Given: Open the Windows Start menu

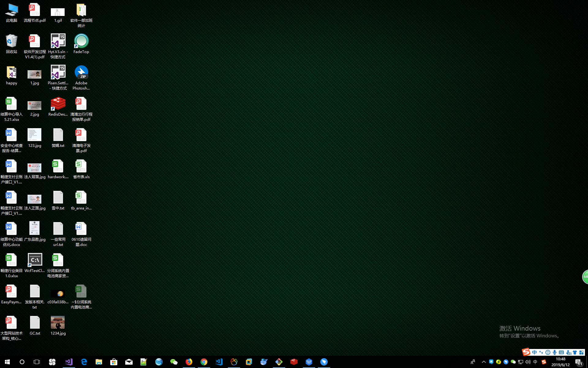Looking at the screenshot, I should pyautogui.click(x=7, y=362).
